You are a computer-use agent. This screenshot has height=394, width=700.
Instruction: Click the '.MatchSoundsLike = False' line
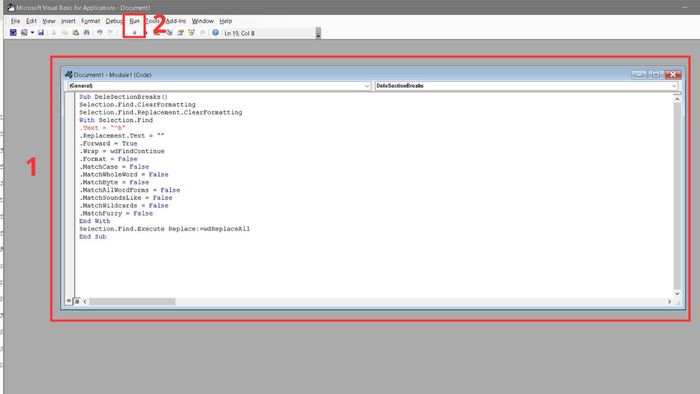(x=126, y=198)
